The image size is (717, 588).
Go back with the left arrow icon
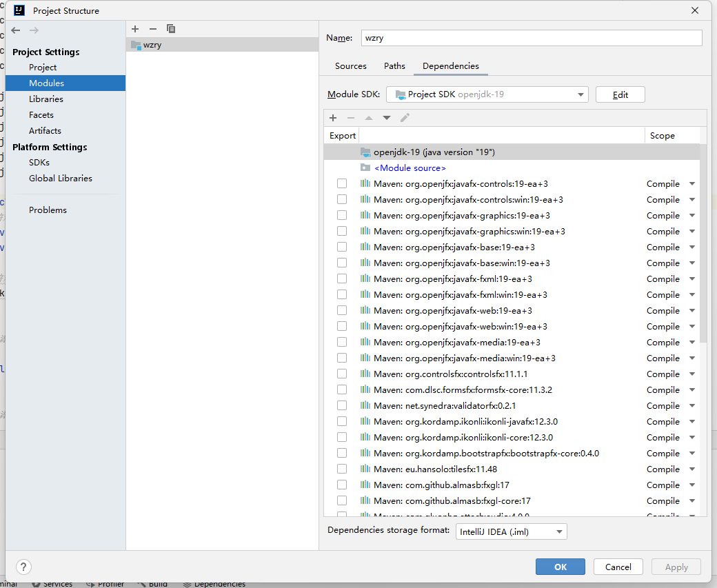pyautogui.click(x=16, y=30)
